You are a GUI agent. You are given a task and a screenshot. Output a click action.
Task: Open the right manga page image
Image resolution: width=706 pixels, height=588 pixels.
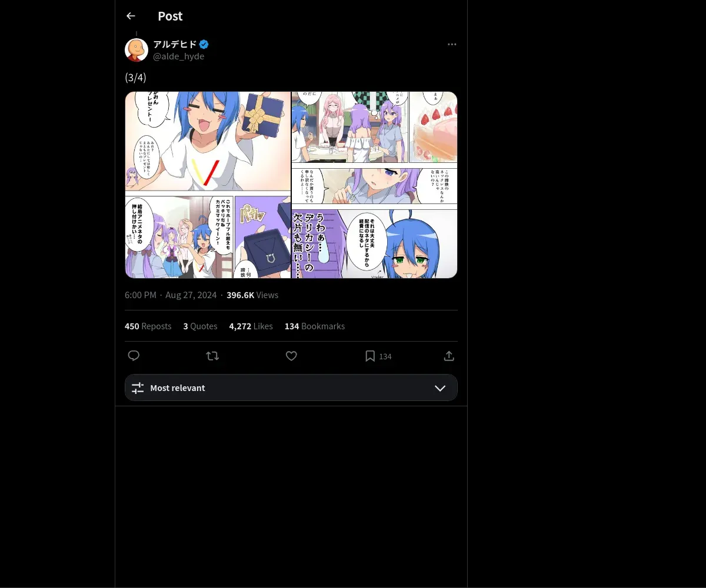click(x=375, y=185)
